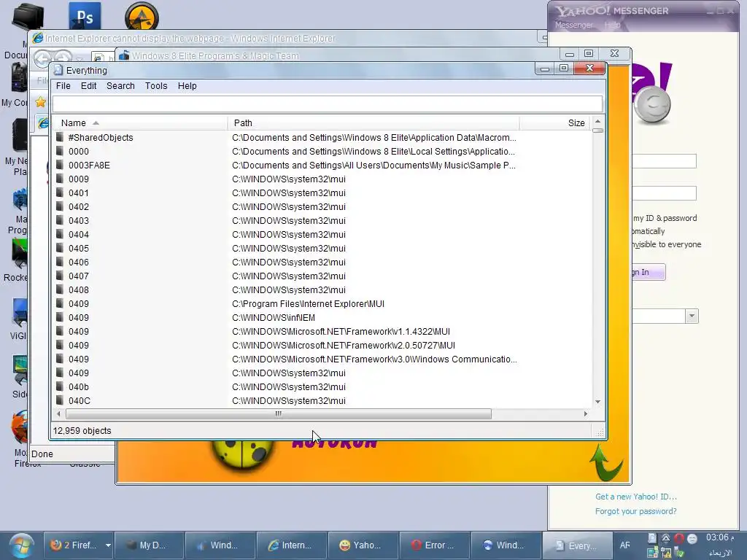
Task: Open the Help menu in Yahoo Messenger
Action: click(612, 25)
